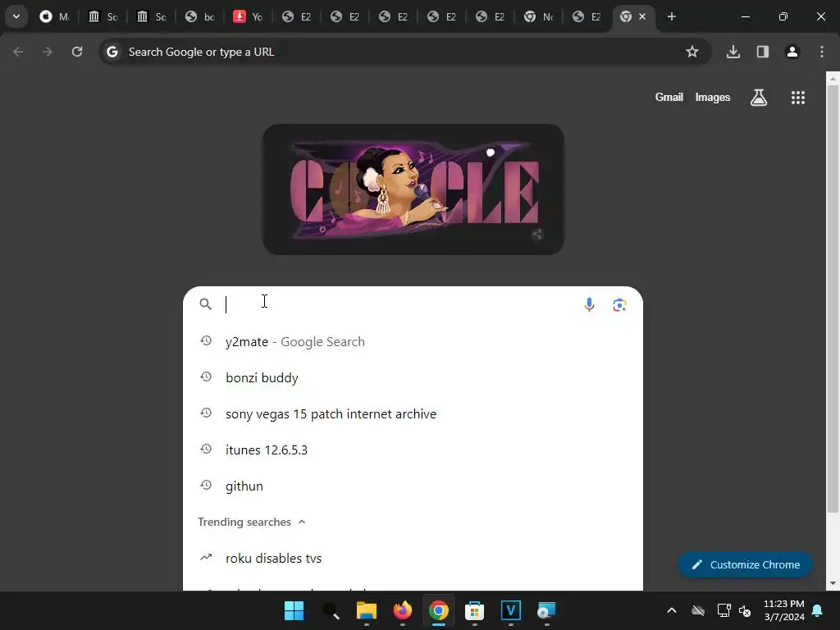Select 'sony vegas 15 patch internet archive'
The image size is (840, 630).
point(413,414)
